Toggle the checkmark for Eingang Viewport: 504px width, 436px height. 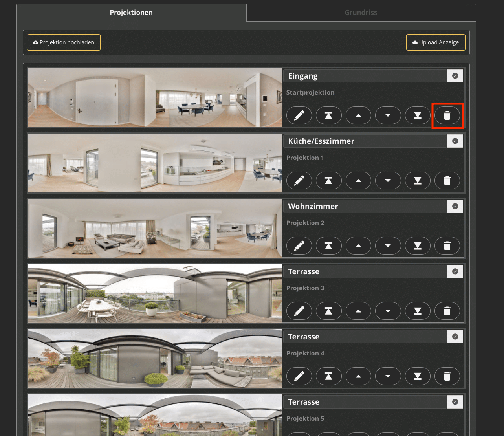coord(455,76)
